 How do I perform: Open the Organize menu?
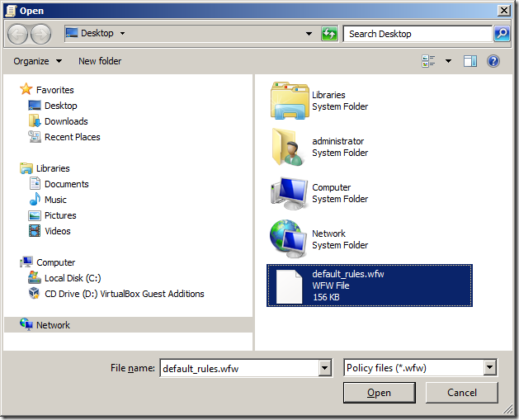point(37,61)
